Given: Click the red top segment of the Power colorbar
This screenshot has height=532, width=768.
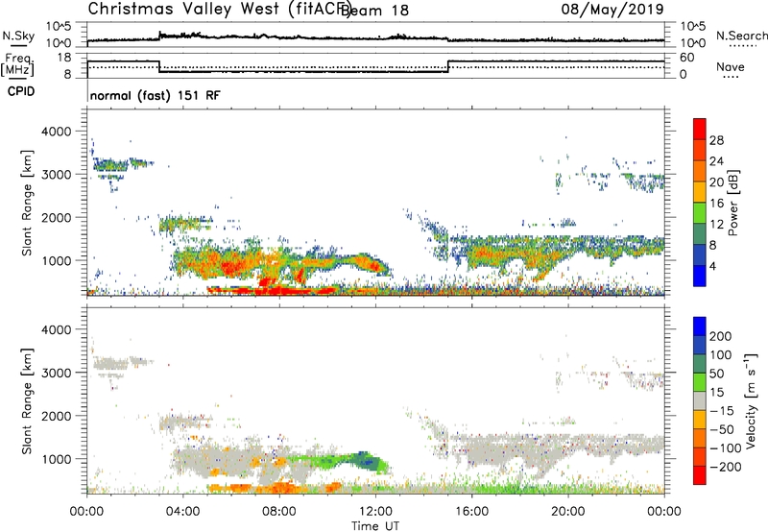Looking at the screenshot, I should [x=700, y=129].
